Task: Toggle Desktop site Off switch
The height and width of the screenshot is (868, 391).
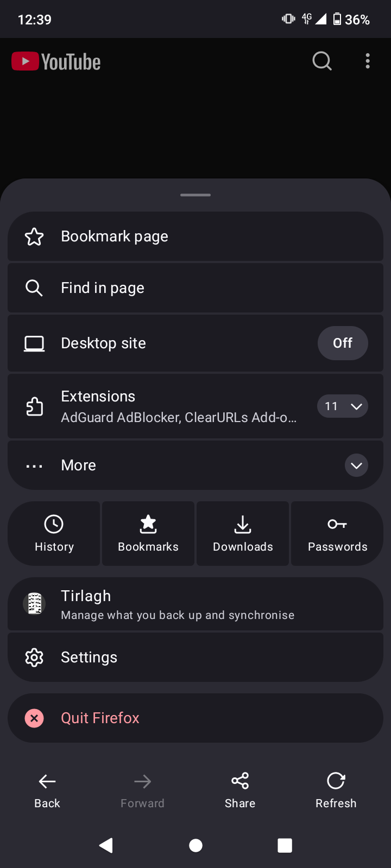Action: coord(343,343)
